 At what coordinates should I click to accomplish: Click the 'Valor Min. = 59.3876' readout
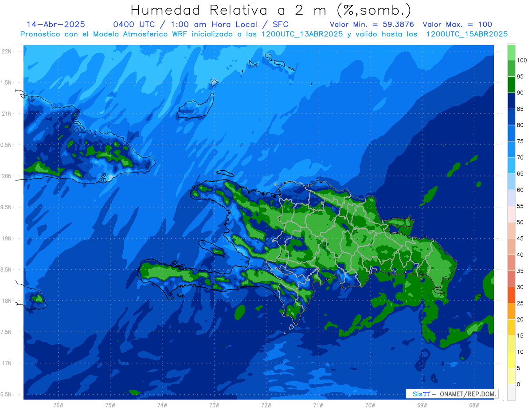point(372,24)
